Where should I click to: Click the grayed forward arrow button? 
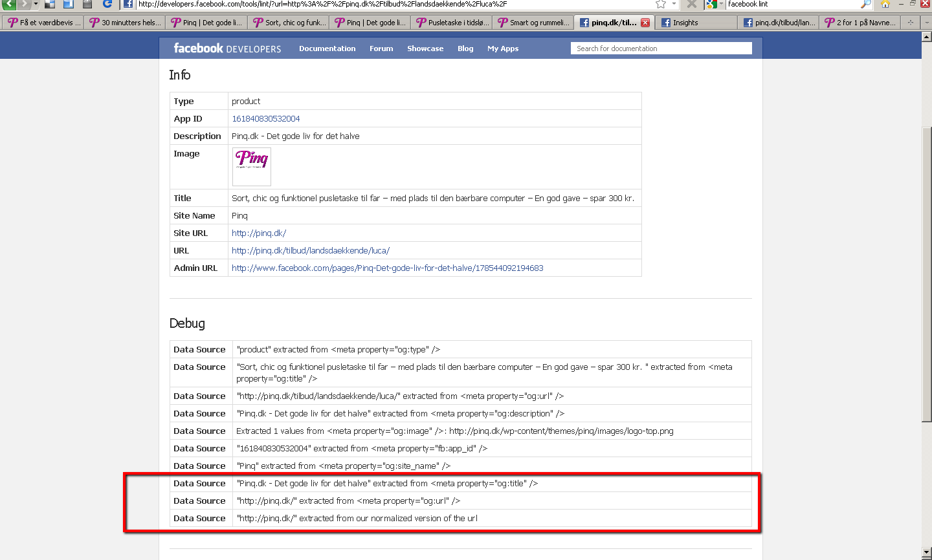tap(24, 4)
